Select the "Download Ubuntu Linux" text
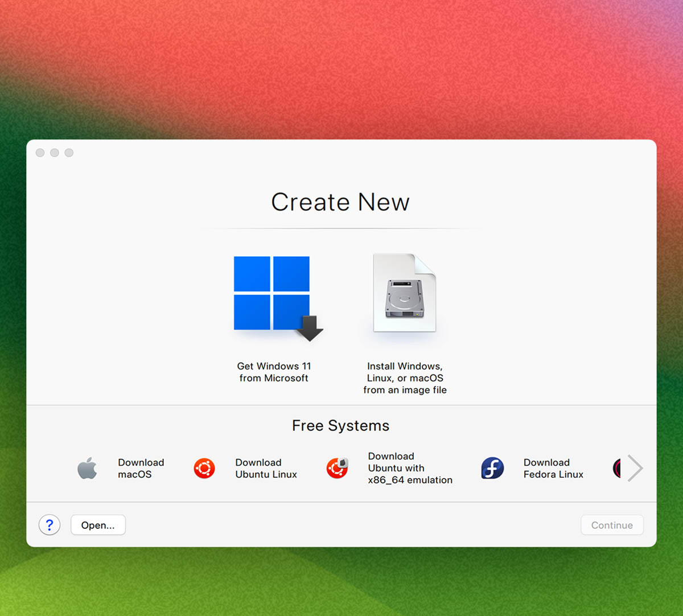This screenshot has height=616, width=683. coord(266,469)
